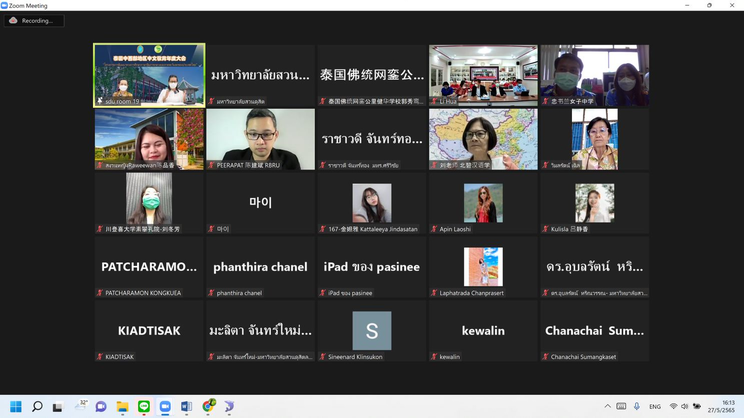744x418 pixels.
Task: Open the LINE app in taskbar
Action: [144, 407]
